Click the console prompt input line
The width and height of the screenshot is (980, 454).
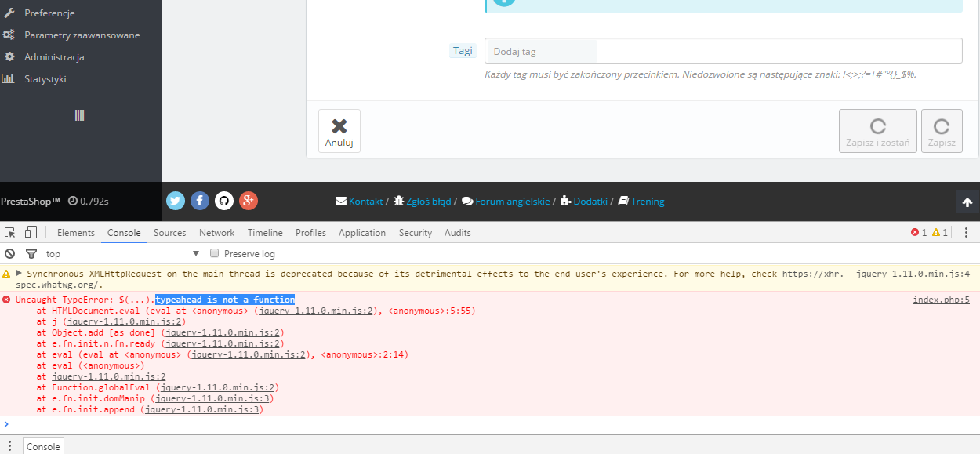coord(490,424)
